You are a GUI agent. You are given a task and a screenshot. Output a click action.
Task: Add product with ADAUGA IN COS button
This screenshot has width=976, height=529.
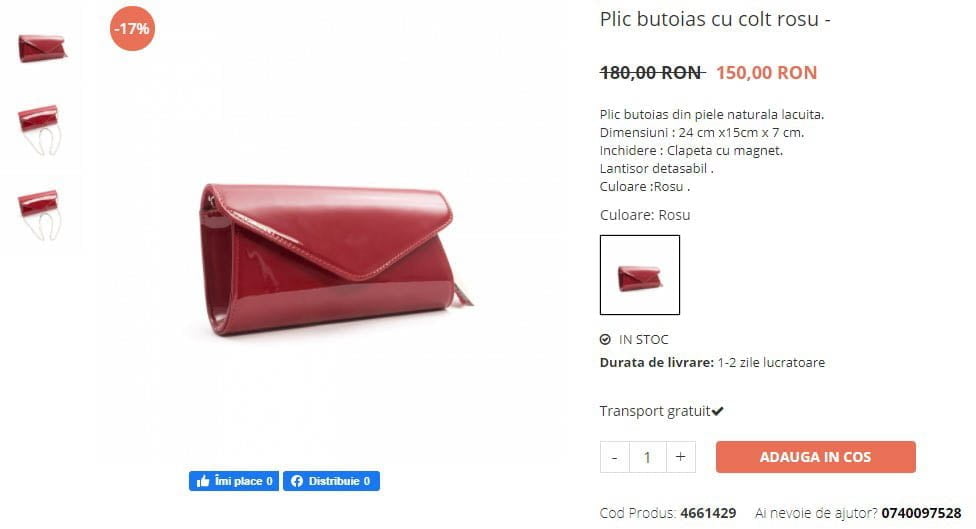point(815,457)
